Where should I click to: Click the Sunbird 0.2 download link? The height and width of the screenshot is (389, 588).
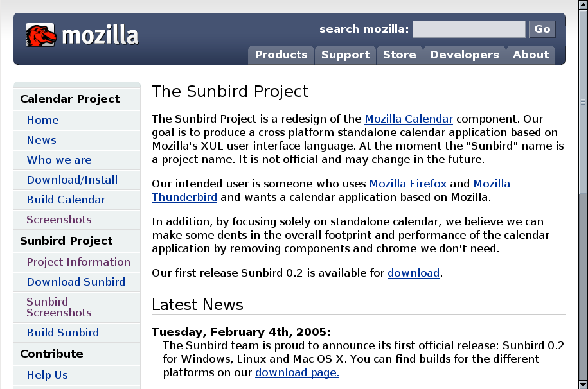(413, 273)
